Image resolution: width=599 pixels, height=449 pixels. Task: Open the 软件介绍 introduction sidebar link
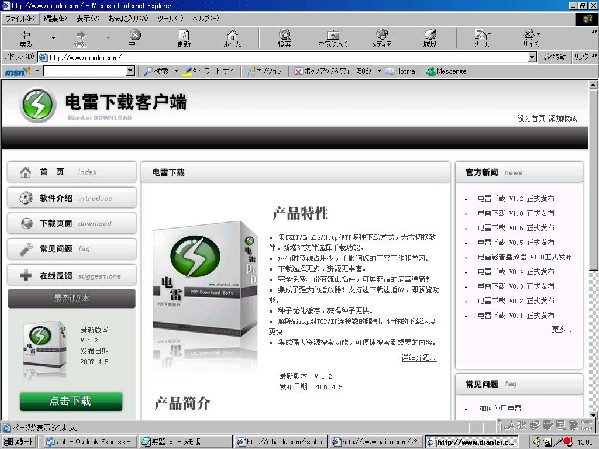click(72, 198)
